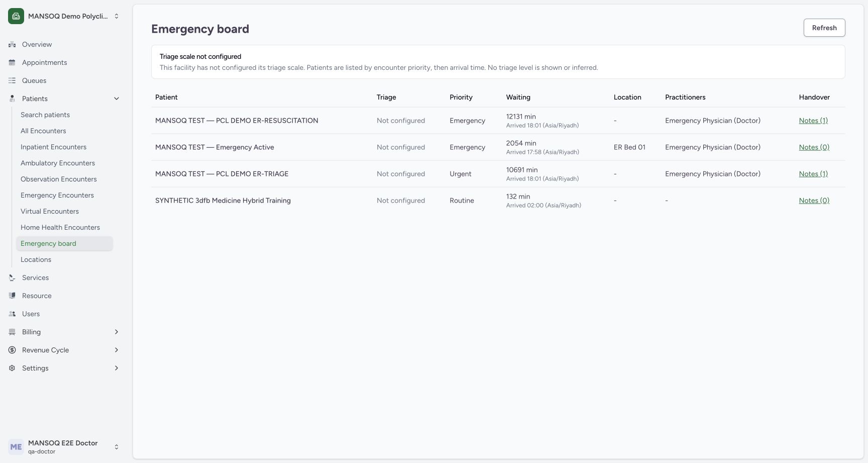
Task: Click the Resource book icon
Action: (x=12, y=296)
